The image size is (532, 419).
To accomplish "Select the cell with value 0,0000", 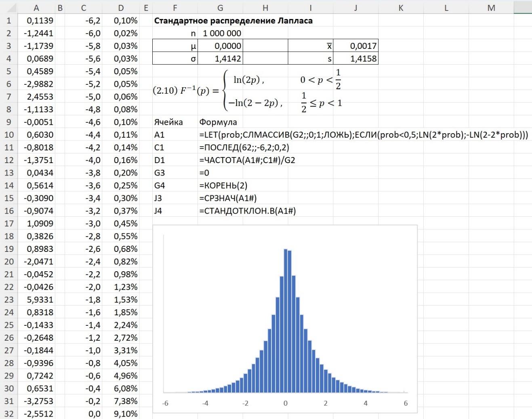I will (x=220, y=46).
